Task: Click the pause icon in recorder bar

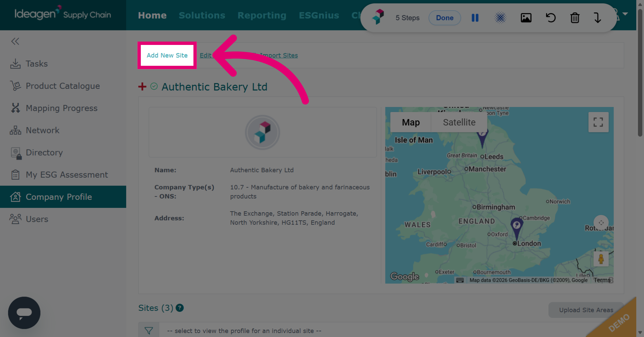Action: [x=475, y=18]
